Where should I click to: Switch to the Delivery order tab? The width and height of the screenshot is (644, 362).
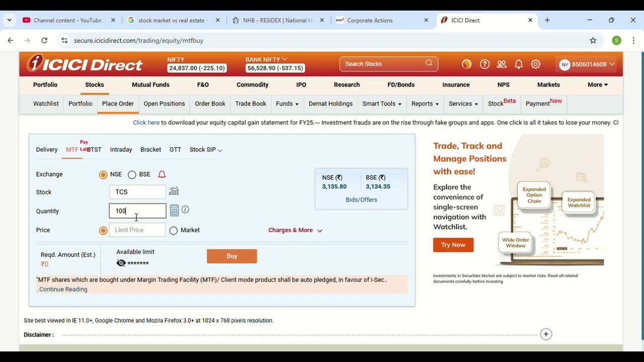[x=47, y=150]
